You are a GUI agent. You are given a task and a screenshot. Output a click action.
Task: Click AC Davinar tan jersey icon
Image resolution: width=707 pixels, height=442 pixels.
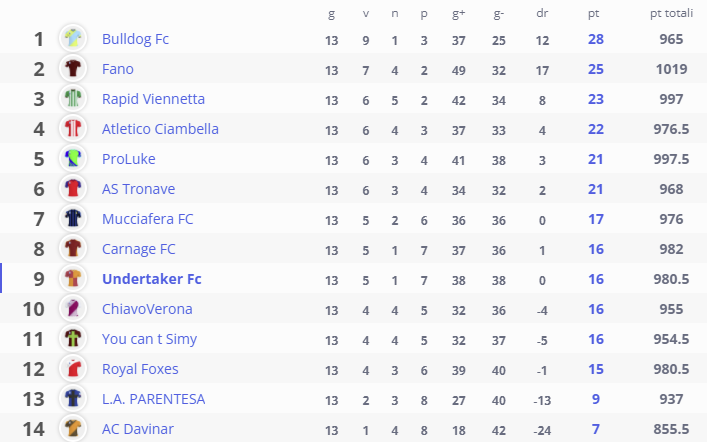click(73, 428)
